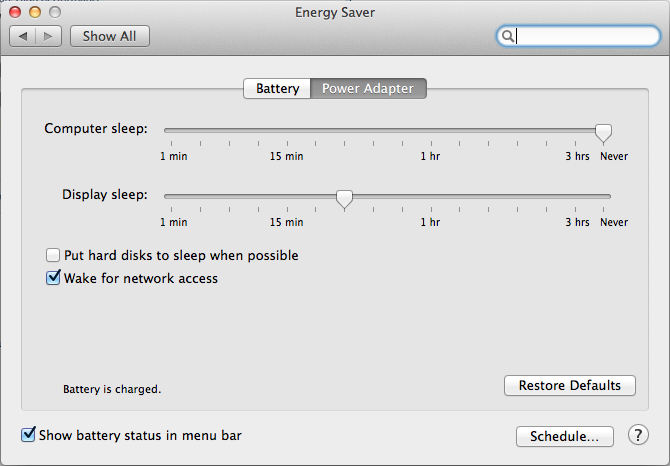Toggle Show battery status in menu bar
Viewport: 670px width, 466px height.
click(28, 435)
